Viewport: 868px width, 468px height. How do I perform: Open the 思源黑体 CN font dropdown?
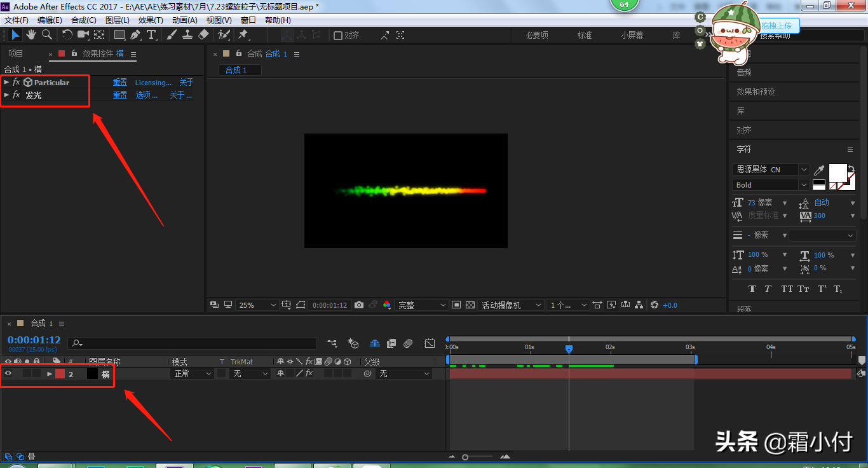point(771,170)
